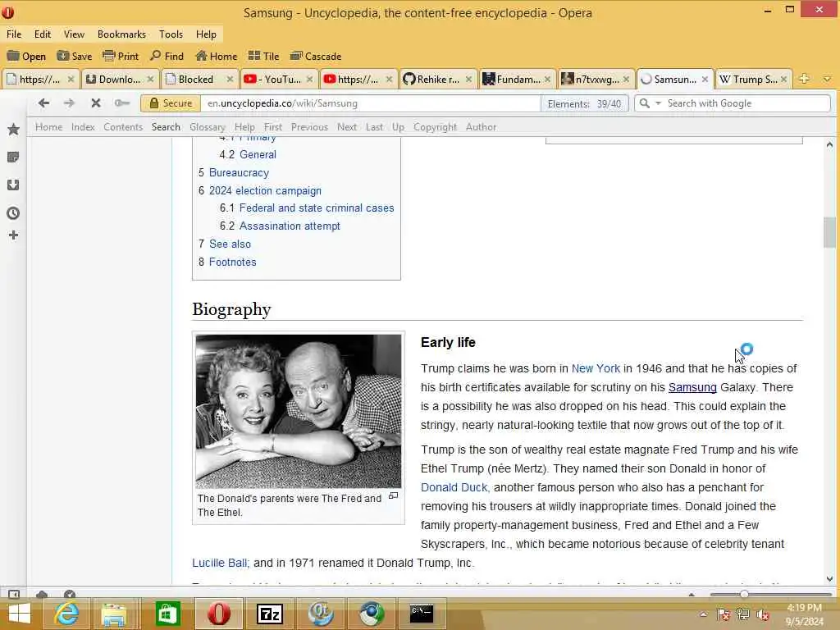Open the Help menu
This screenshot has width=840, height=630.
click(206, 34)
